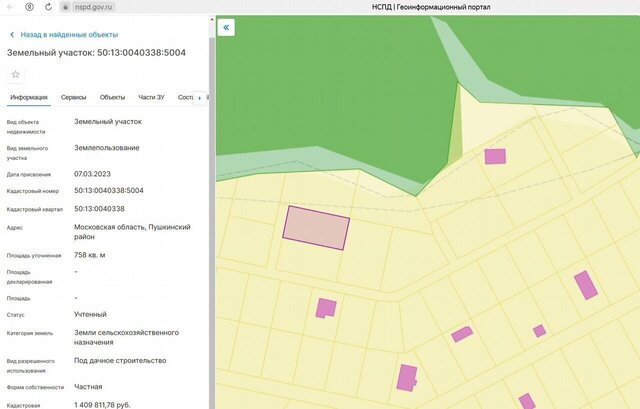Image resolution: width=640 pixels, height=409 pixels.
Task: Open the Части ЗУ tab
Action: [x=151, y=98]
